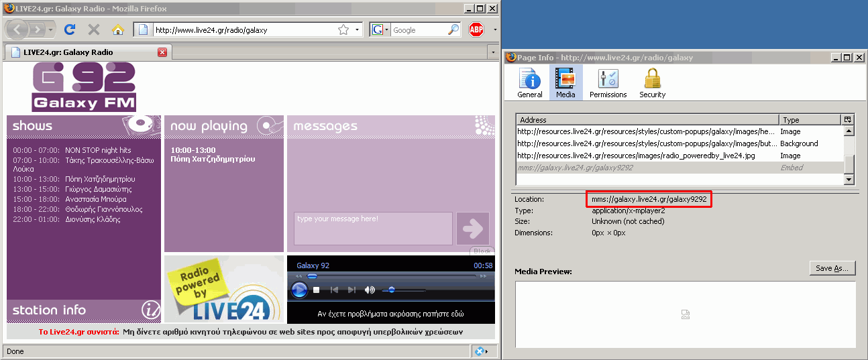Open the list all tabs dropdown
This screenshot has height=360, width=868.
tap(493, 52)
